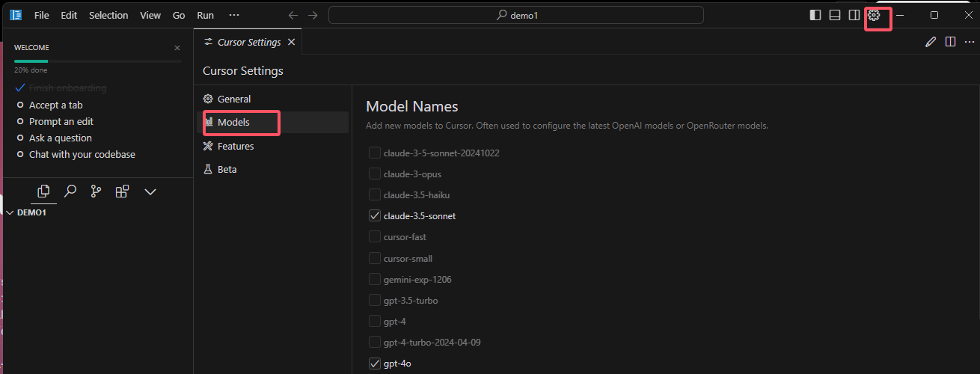Expand additional views chevron in the activity bar

pos(150,191)
